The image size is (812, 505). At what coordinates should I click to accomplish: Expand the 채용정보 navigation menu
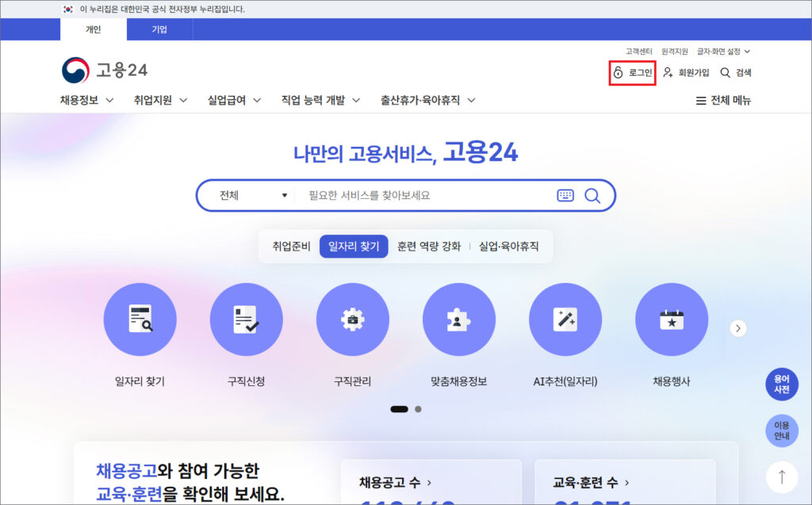[x=86, y=101]
